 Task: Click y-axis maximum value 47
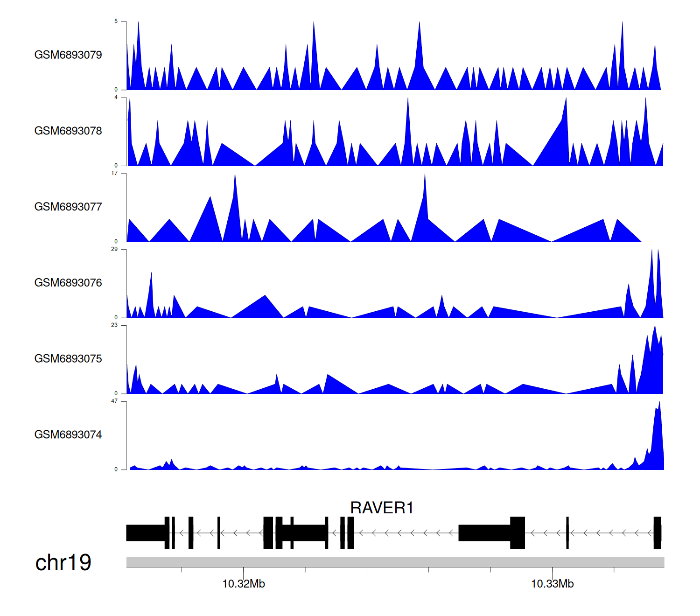114,401
